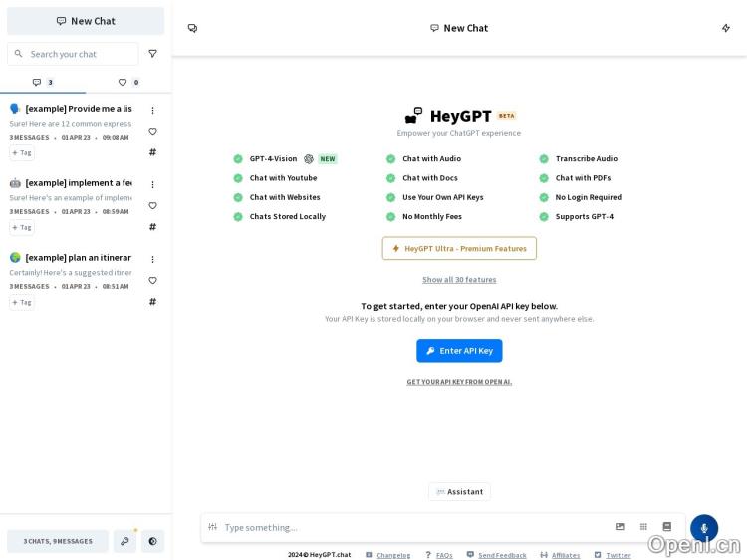
Task: Click the lightning bolt icon in top-right
Action: 726,28
